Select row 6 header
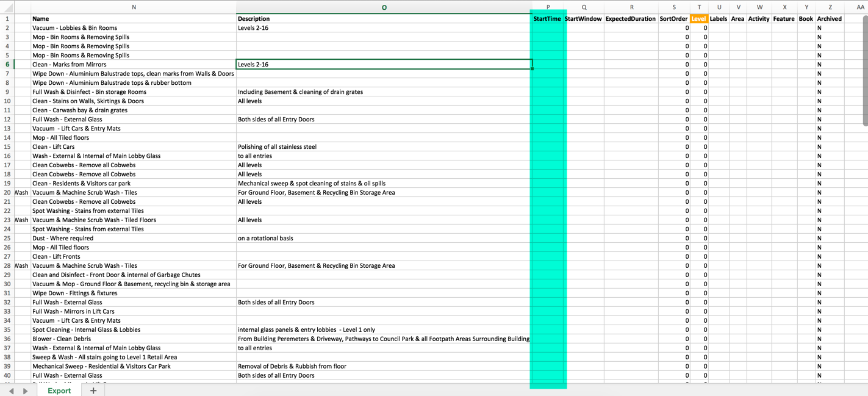The width and height of the screenshot is (868, 396). pos(7,64)
